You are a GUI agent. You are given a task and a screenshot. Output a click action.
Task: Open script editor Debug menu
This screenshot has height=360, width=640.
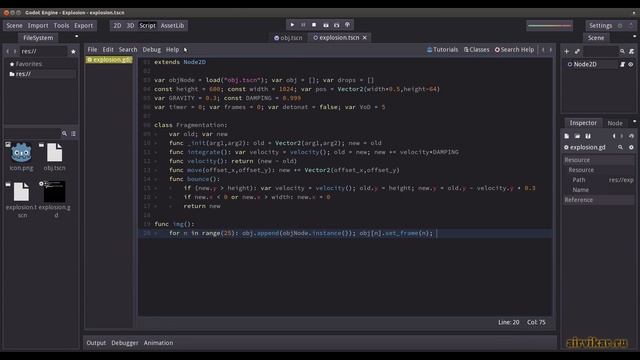click(x=151, y=49)
